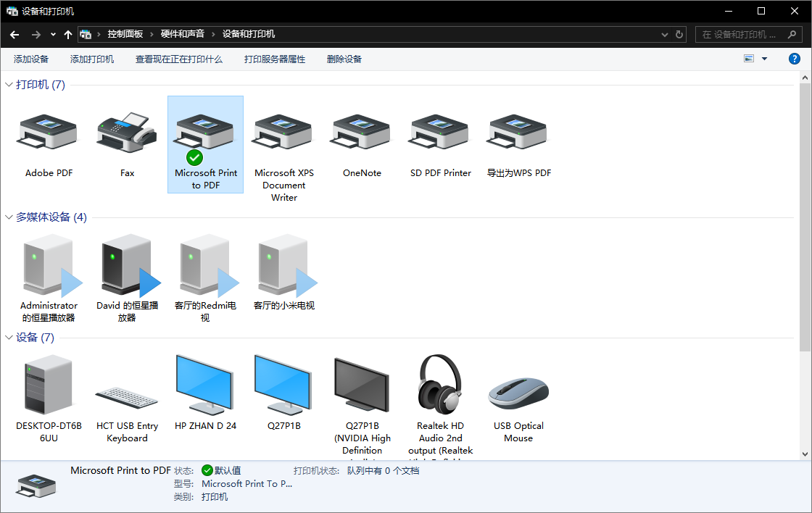Screen dimensions: 812x513
Task: Select the OneNote printer
Action: click(x=362, y=144)
